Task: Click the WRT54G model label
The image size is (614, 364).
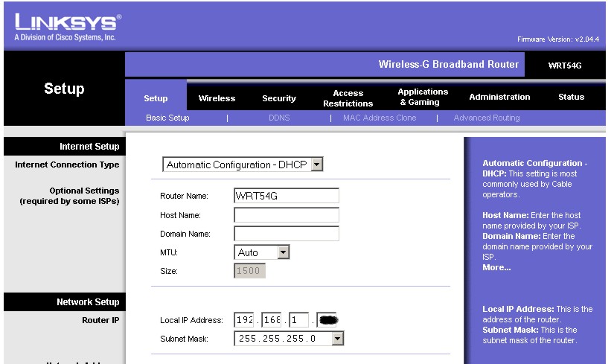Action: pyautogui.click(x=565, y=66)
